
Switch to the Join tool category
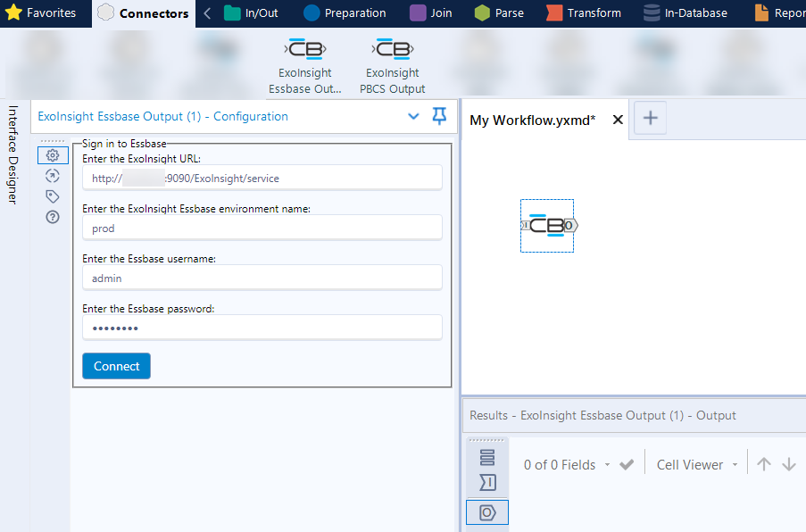(x=431, y=12)
